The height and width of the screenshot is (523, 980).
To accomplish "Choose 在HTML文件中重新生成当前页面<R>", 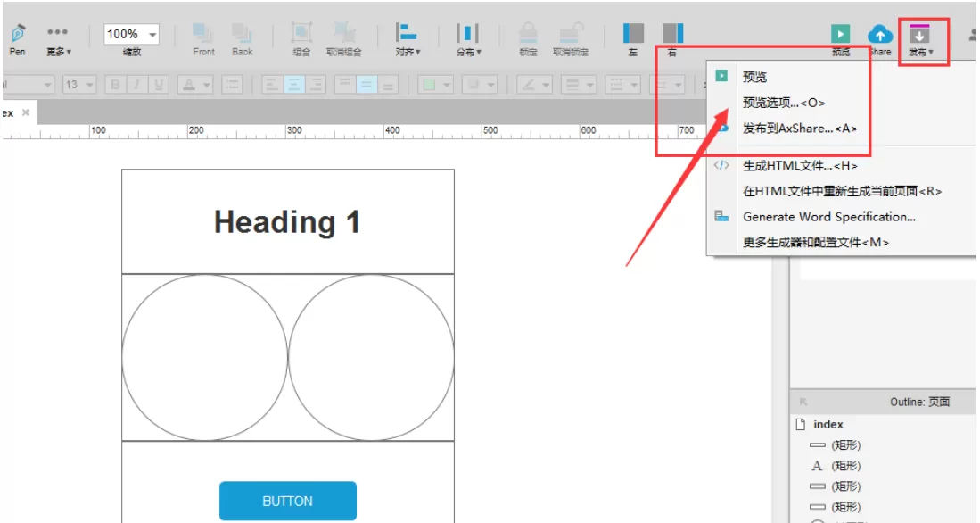I will click(x=842, y=191).
